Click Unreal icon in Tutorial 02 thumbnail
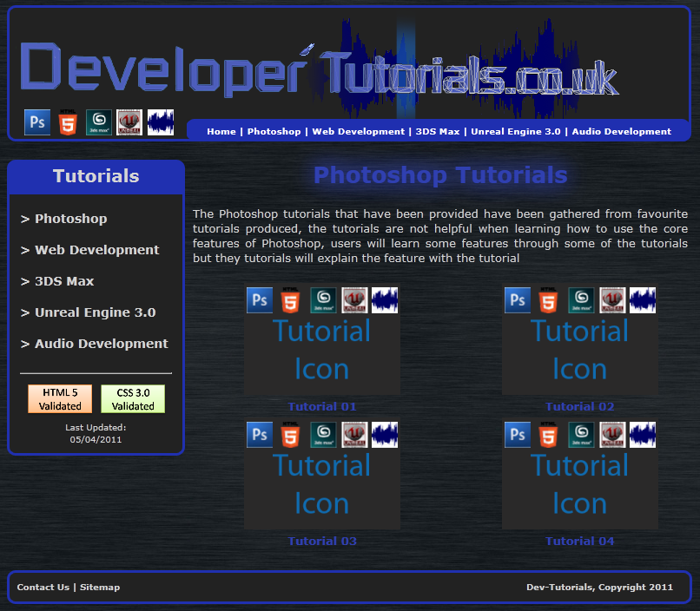Viewport: 700px width, 611px height. tap(612, 300)
